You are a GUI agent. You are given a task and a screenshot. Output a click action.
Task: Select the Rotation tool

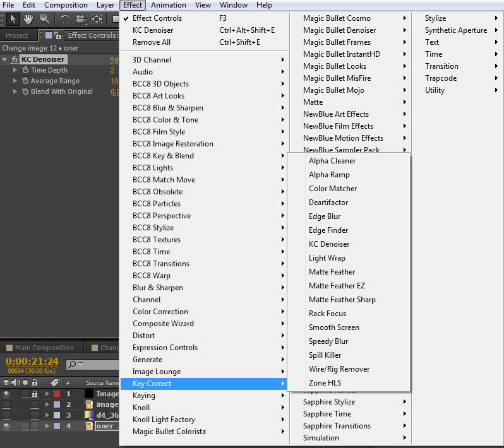pyautogui.click(x=65, y=19)
